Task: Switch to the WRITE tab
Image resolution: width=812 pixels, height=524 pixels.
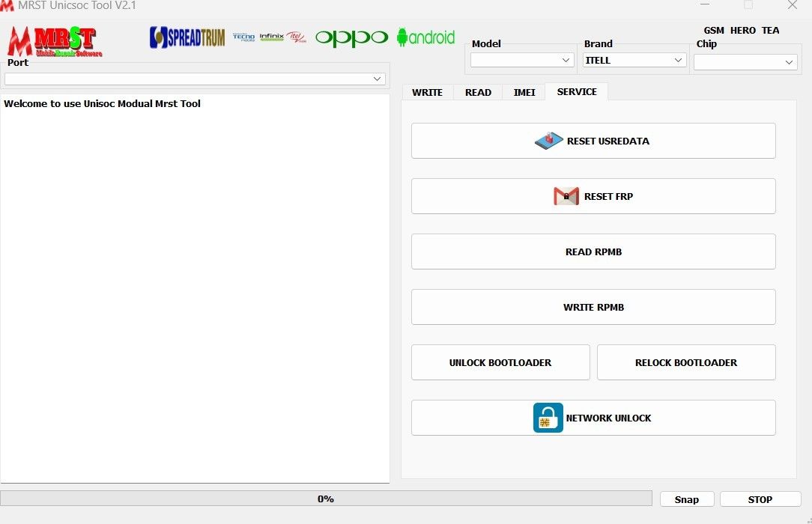Action: (x=427, y=92)
